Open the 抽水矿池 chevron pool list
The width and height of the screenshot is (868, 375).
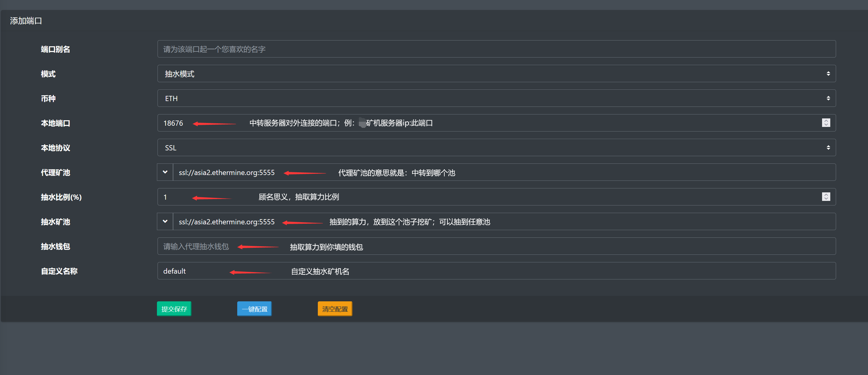(165, 222)
